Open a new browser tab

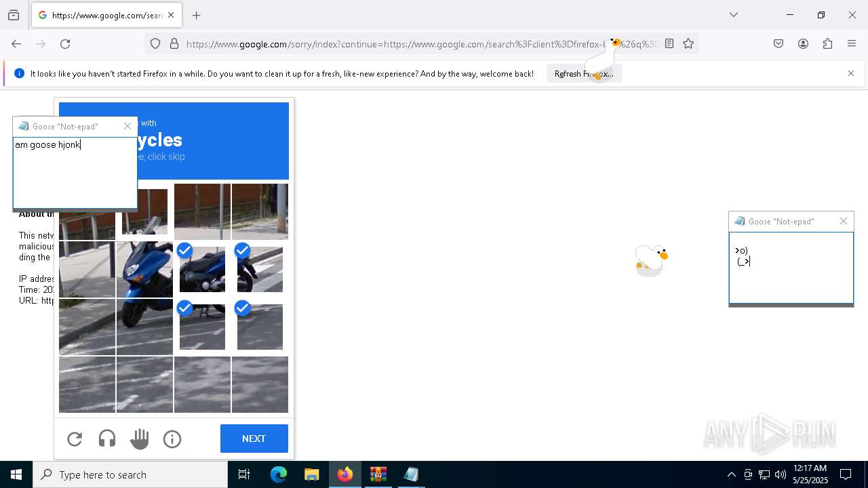point(197,15)
